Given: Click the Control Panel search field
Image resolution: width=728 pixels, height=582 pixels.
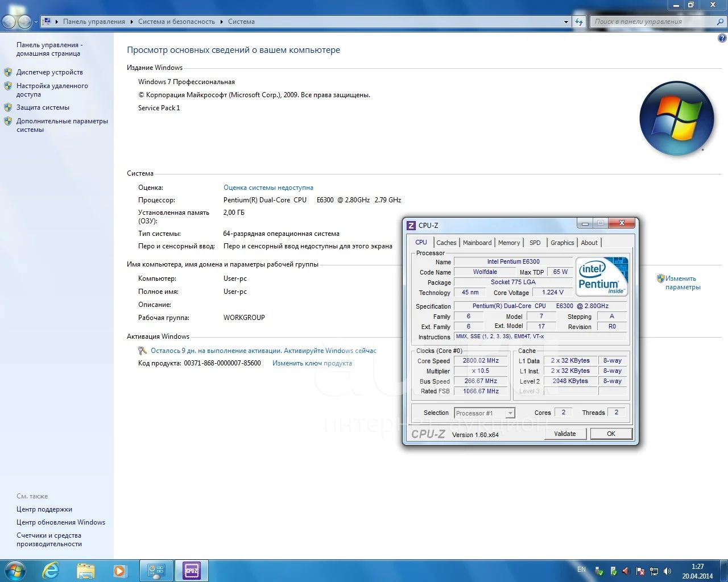Looking at the screenshot, I should tap(652, 22).
